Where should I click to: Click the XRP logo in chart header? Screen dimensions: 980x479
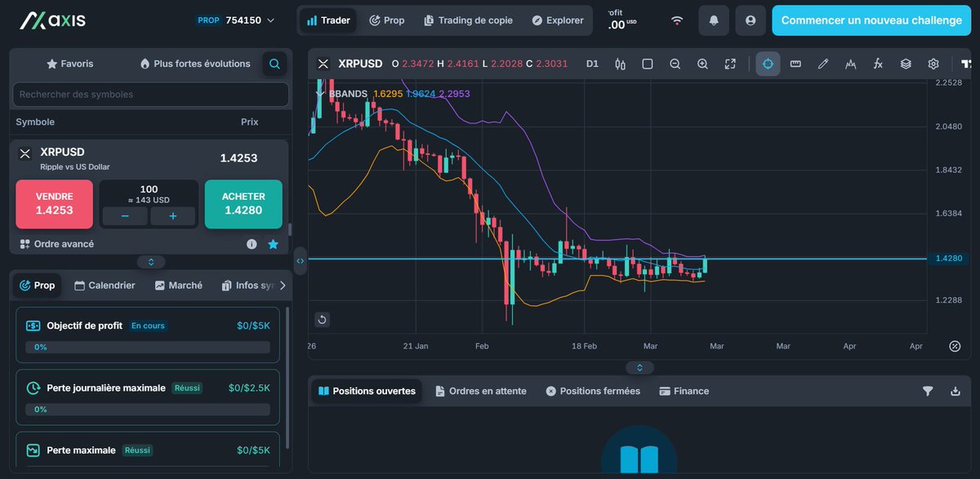pyautogui.click(x=323, y=64)
